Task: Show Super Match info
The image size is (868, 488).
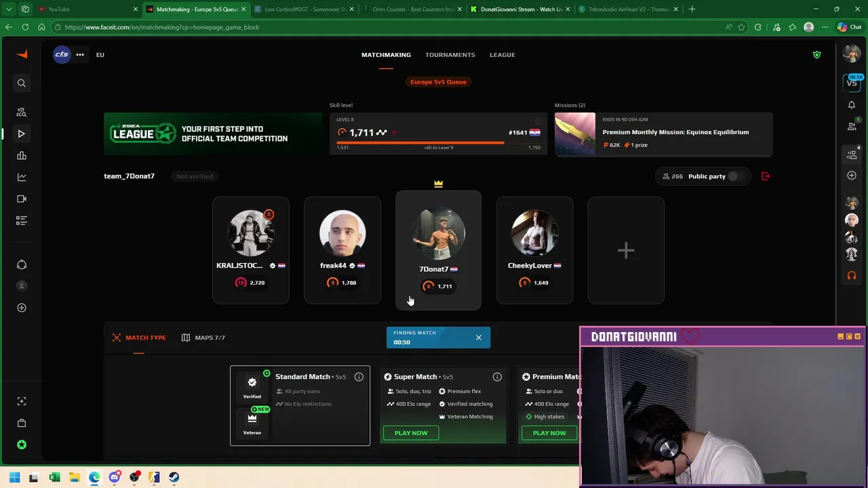Action: 497,377
